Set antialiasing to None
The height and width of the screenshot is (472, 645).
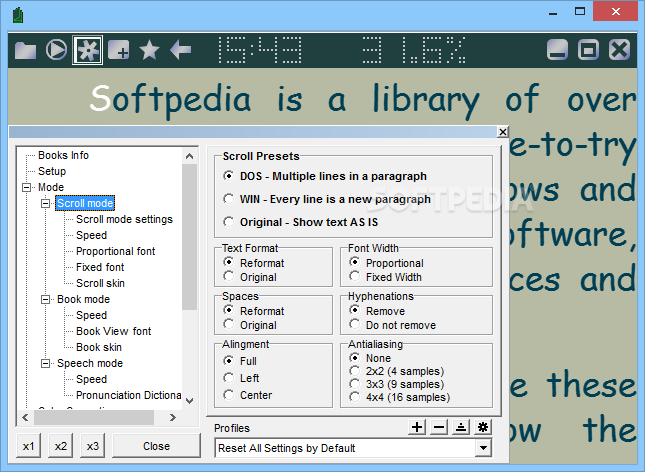pos(370,358)
